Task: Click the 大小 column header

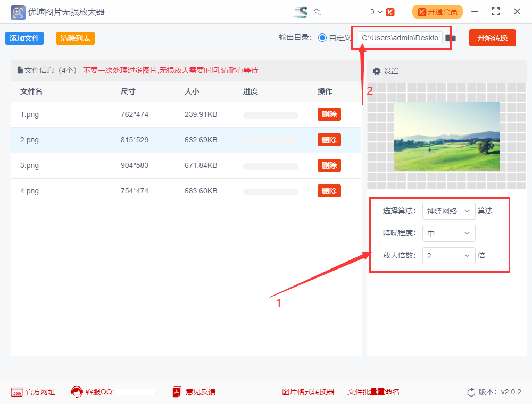Action: tap(192, 91)
